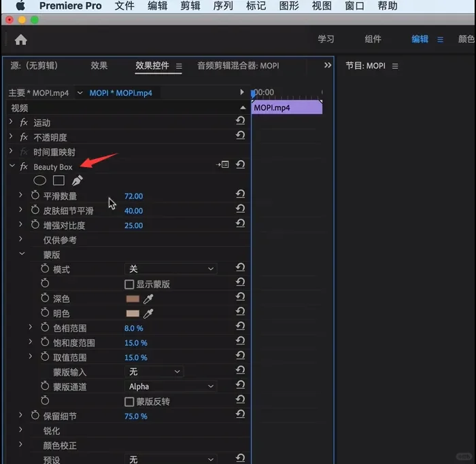Open the 效果控件 panel menu icon
Viewport: 476px width, 464px height.
click(x=179, y=66)
